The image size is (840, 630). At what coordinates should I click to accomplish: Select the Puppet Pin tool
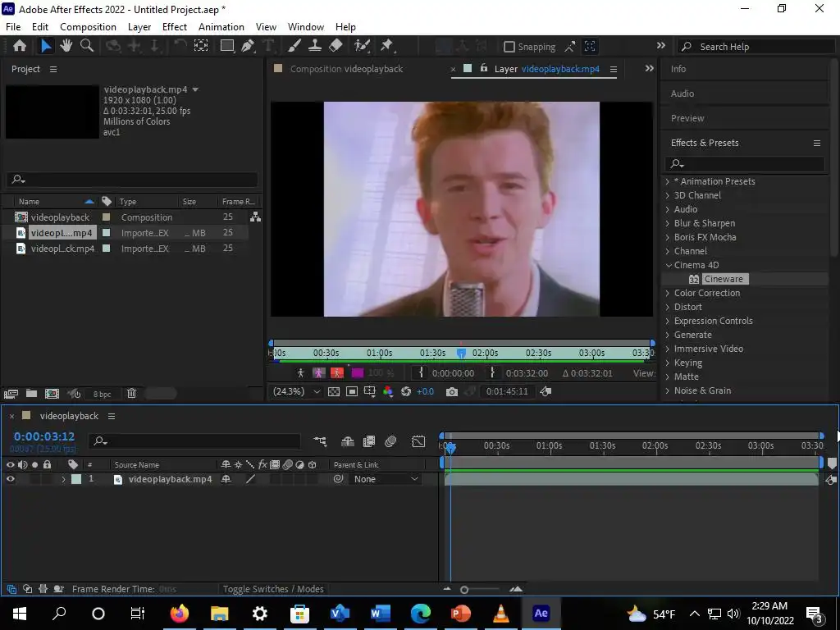387,46
